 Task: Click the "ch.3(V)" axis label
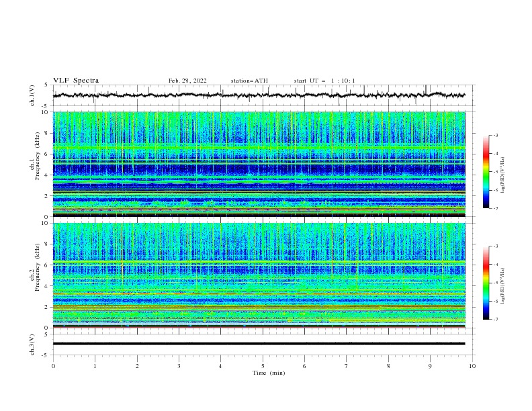32,345
